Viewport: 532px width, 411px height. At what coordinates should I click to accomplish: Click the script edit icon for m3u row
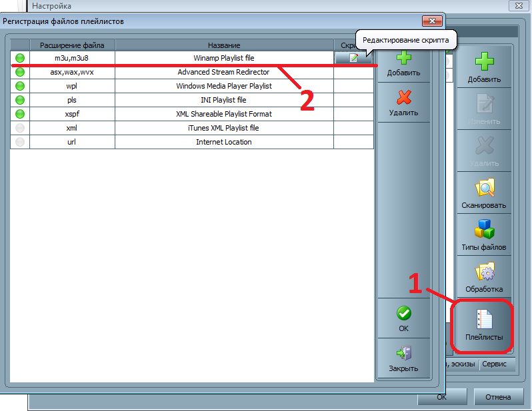click(353, 58)
